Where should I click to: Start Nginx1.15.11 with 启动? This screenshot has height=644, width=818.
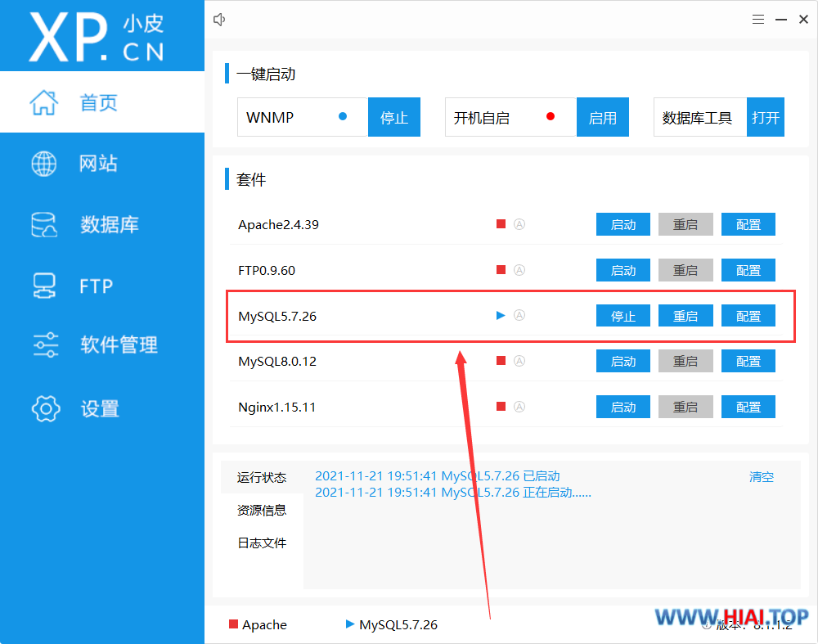click(622, 407)
